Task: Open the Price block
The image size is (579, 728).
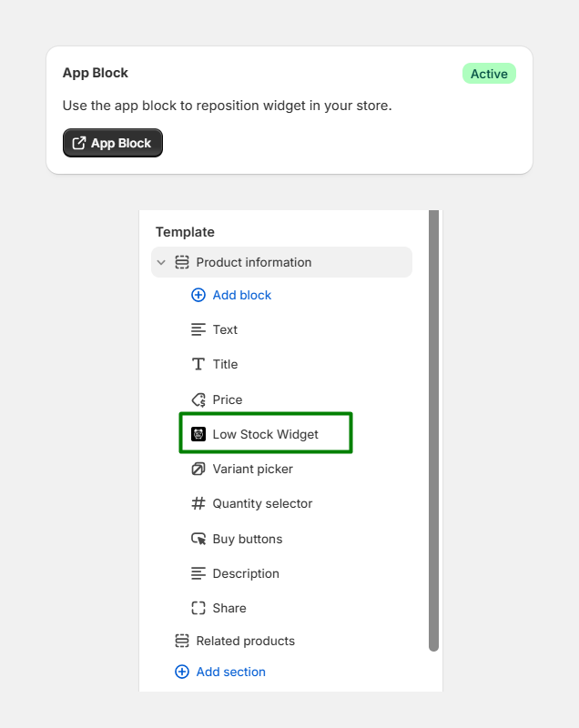Action: (227, 399)
